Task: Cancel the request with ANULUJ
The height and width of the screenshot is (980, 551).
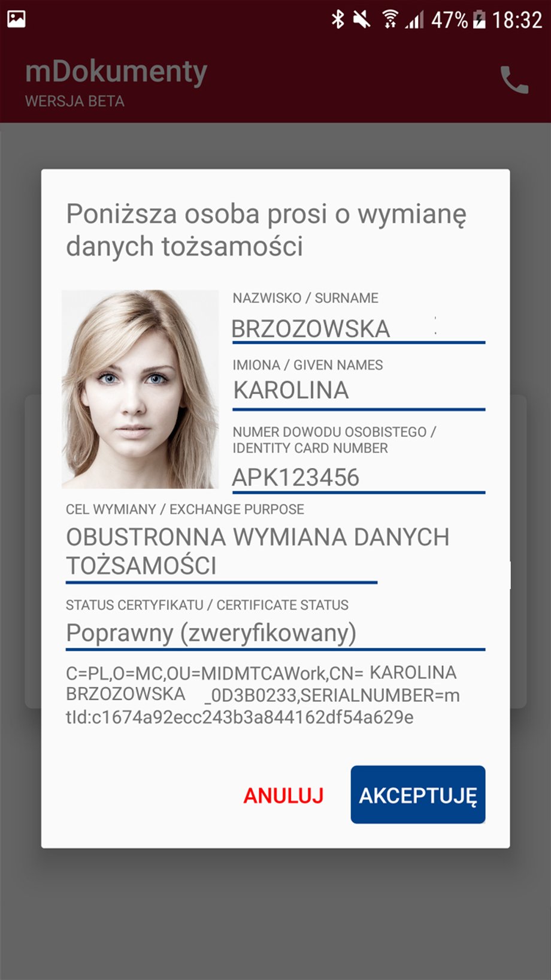Action: 283,795
